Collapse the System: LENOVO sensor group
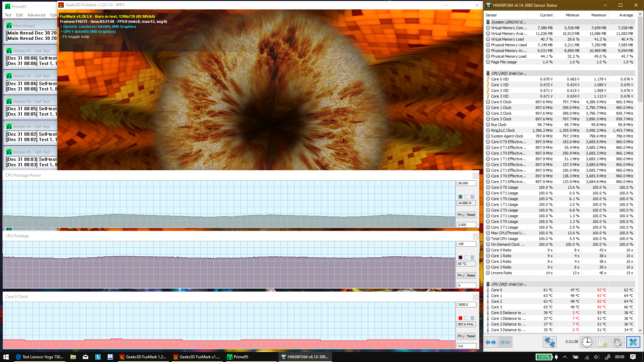Image resolution: width=644 pixels, height=362 pixels. 488,22
